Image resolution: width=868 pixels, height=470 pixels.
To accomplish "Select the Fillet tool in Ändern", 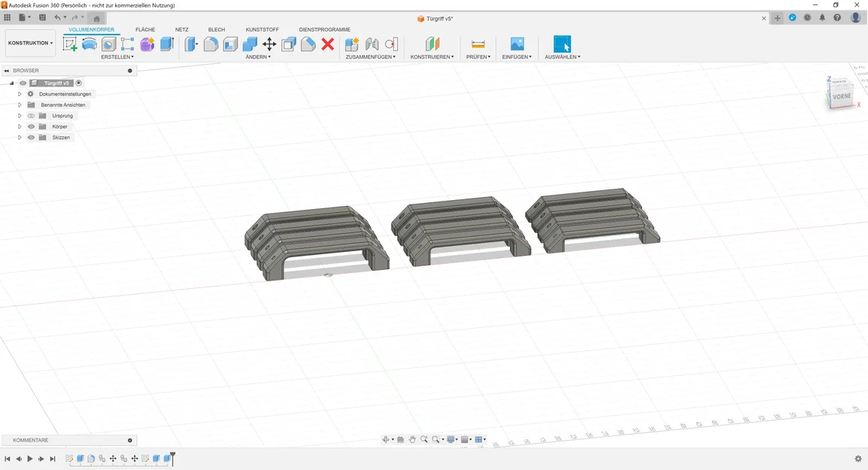I will click(211, 44).
